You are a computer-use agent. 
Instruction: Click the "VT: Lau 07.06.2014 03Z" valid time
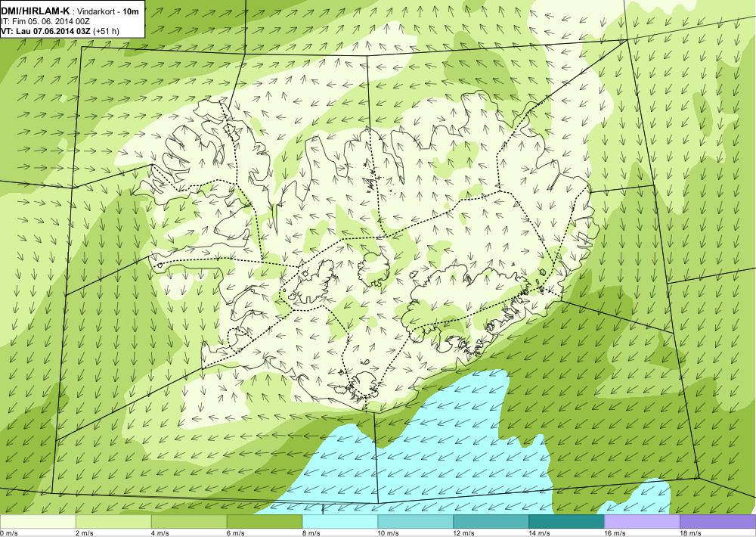[46, 31]
